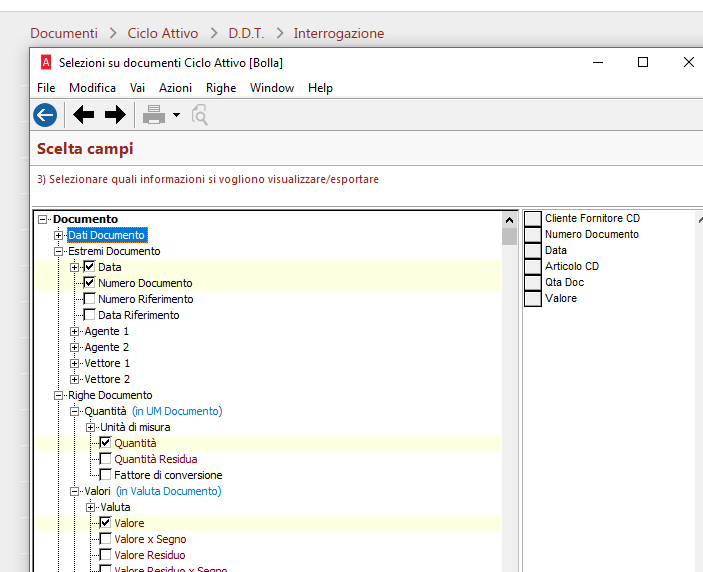The height and width of the screenshot is (572, 703).
Task: Select 'Vettore 1' tree label
Action: [x=107, y=363]
